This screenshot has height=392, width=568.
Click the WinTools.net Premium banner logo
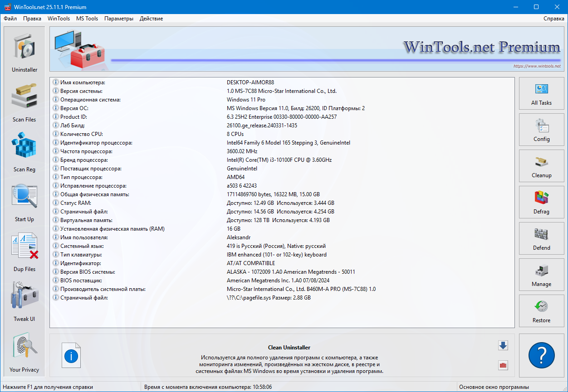[x=482, y=47]
